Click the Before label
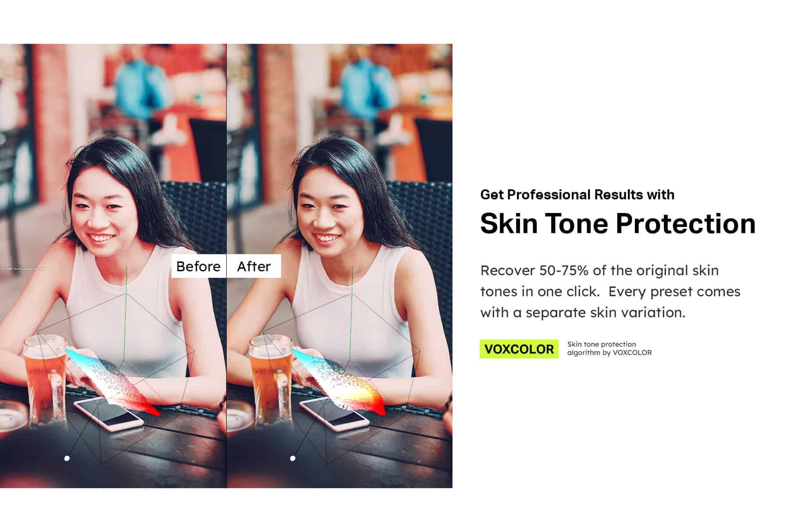Viewport: 798px width, 532px height. point(199,266)
